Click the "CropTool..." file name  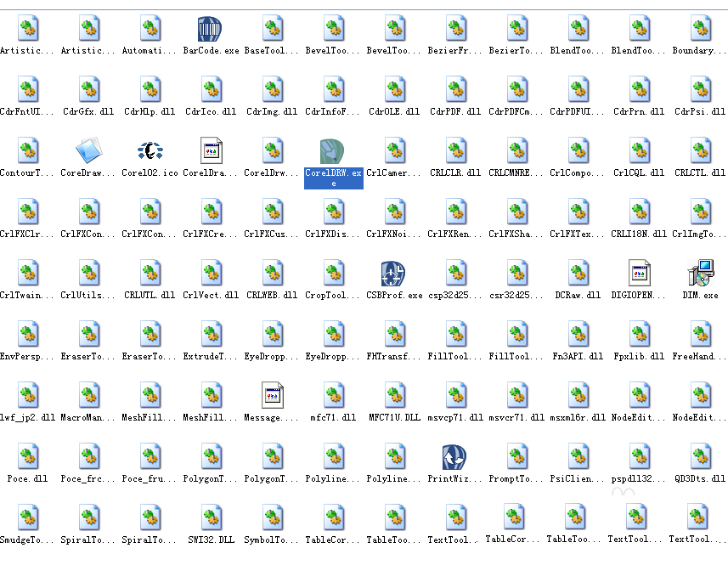pyautogui.click(x=332, y=296)
